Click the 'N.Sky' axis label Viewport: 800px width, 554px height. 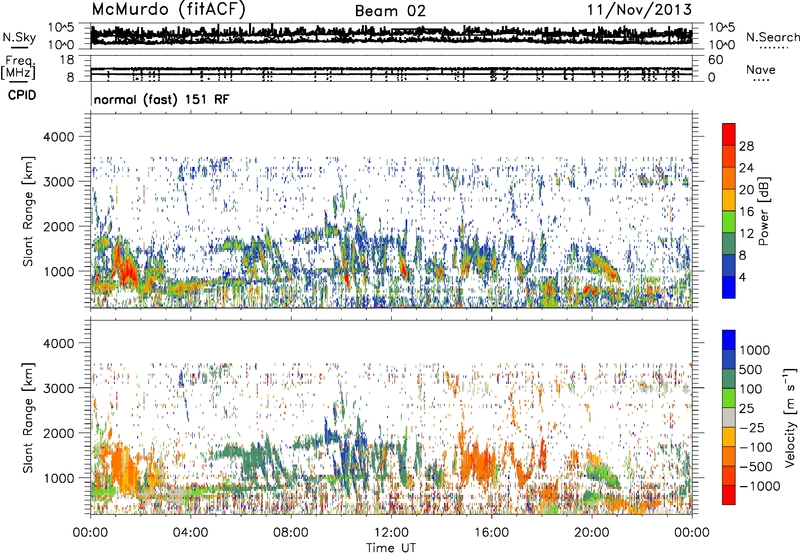(19, 37)
